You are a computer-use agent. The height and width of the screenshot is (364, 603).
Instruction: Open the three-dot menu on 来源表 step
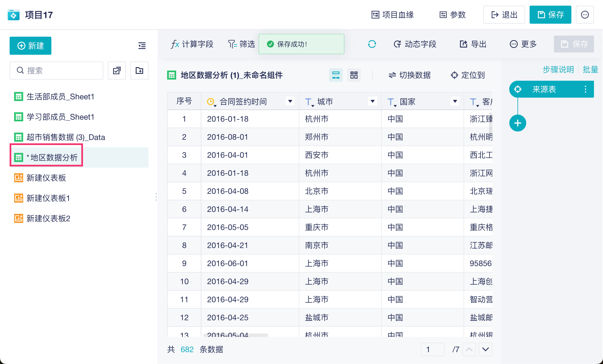coord(585,89)
